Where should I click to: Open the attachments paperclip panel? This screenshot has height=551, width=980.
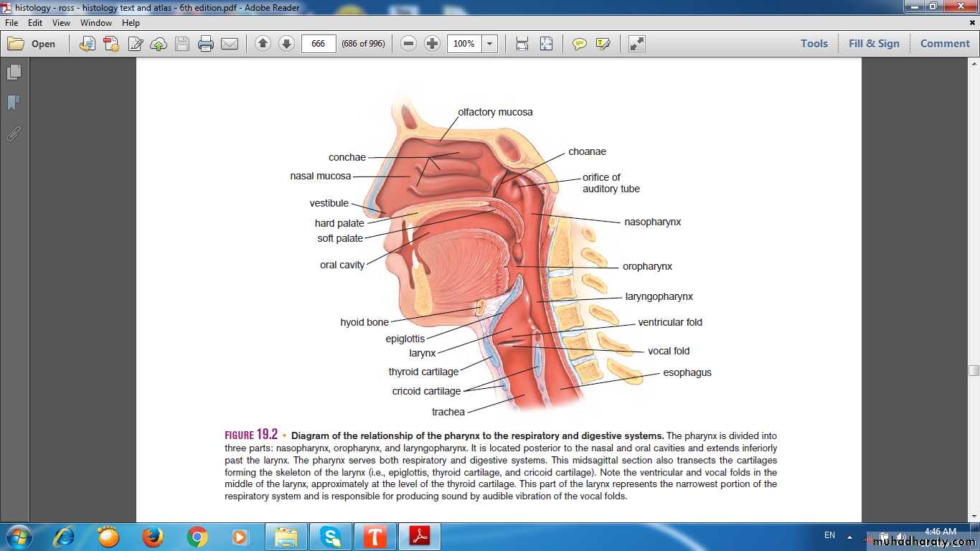coord(14,134)
